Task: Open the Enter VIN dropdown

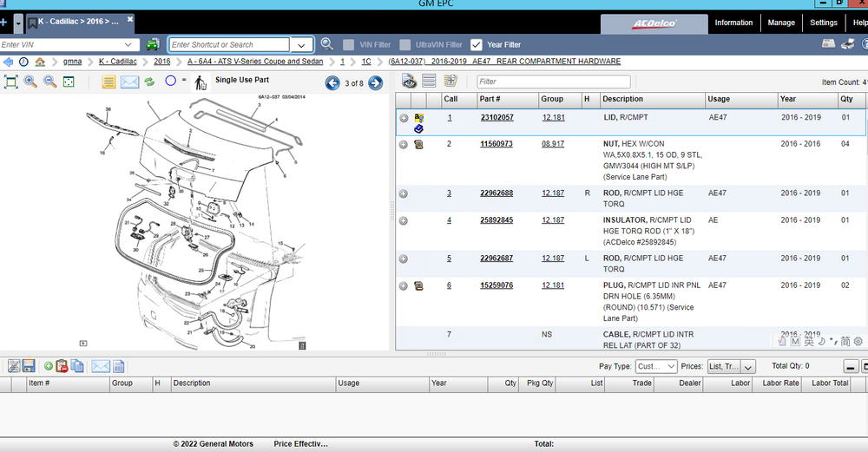Action: (129, 44)
